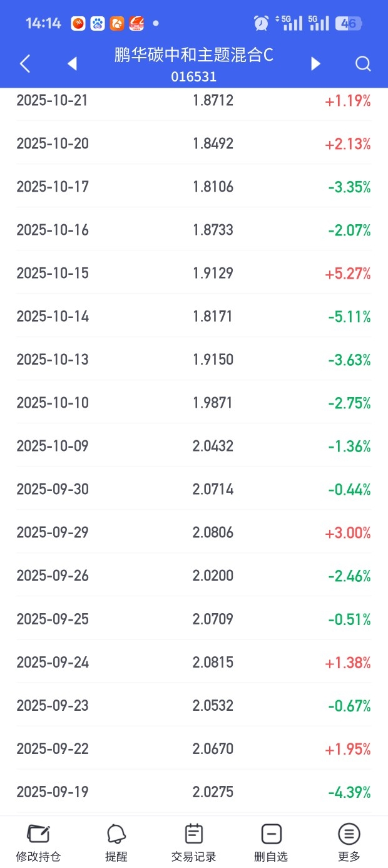388x868 pixels.
Task: Go to previous fund with left triangle
Action: point(72,63)
